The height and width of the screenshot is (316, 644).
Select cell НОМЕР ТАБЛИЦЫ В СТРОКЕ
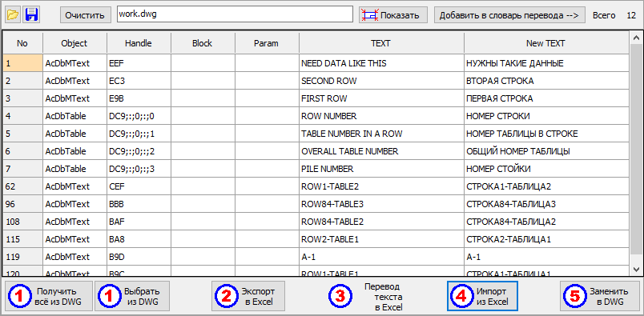[x=546, y=134]
